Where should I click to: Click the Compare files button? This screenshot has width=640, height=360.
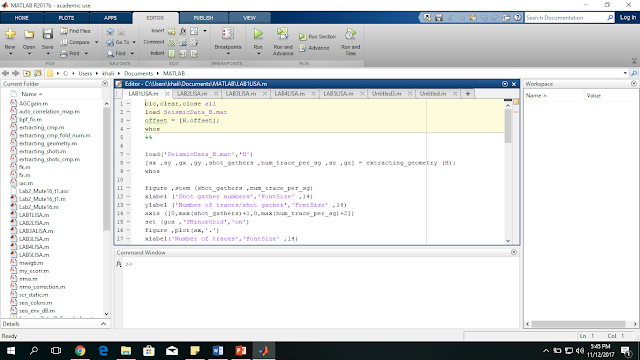pos(75,42)
